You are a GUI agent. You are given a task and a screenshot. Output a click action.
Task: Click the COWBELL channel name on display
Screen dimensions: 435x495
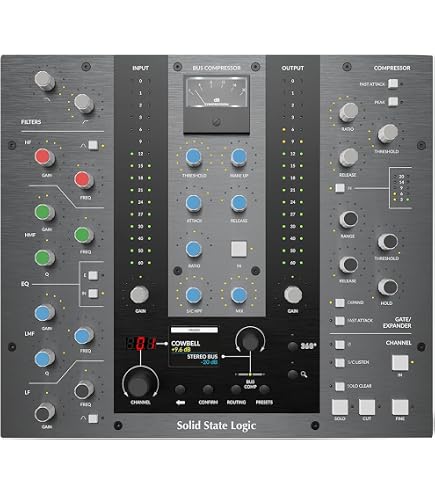pyautogui.click(x=185, y=343)
